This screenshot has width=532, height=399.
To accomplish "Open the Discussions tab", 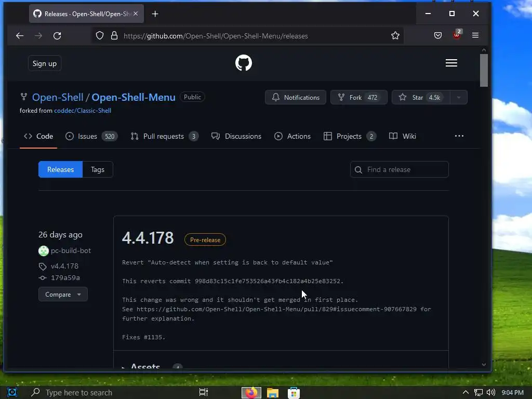I will [236, 137].
